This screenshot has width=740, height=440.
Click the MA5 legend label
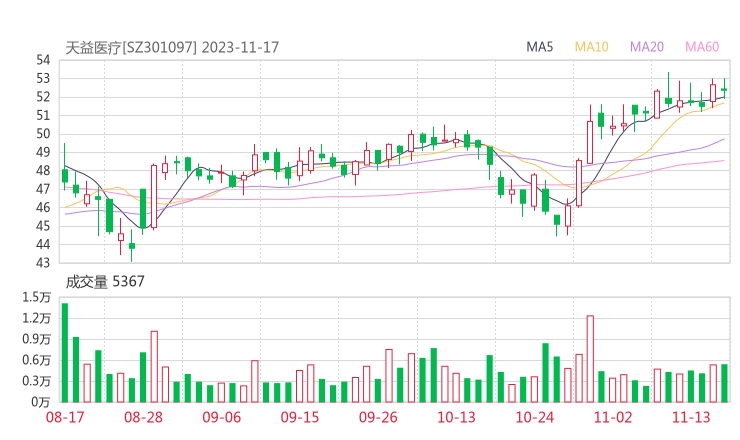point(539,47)
